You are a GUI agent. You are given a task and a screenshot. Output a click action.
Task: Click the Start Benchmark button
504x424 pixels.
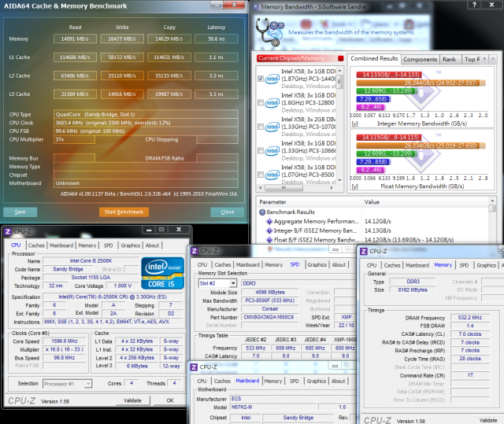[124, 212]
